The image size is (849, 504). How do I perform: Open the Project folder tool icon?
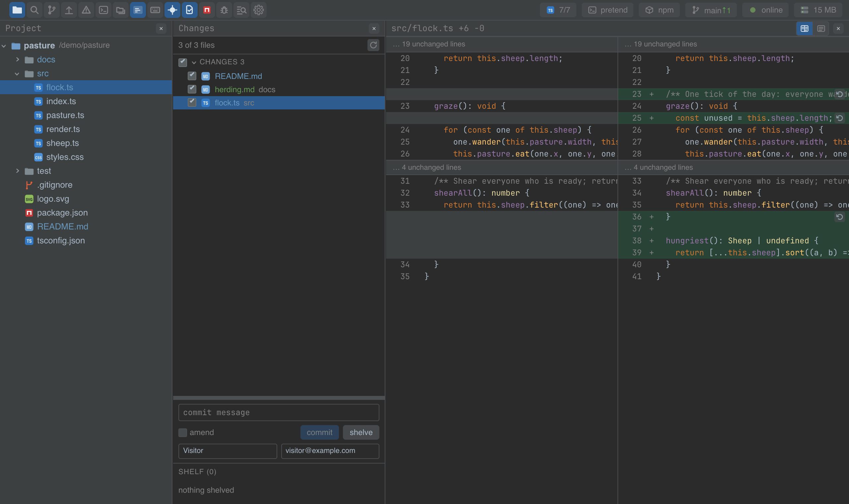pyautogui.click(x=17, y=10)
